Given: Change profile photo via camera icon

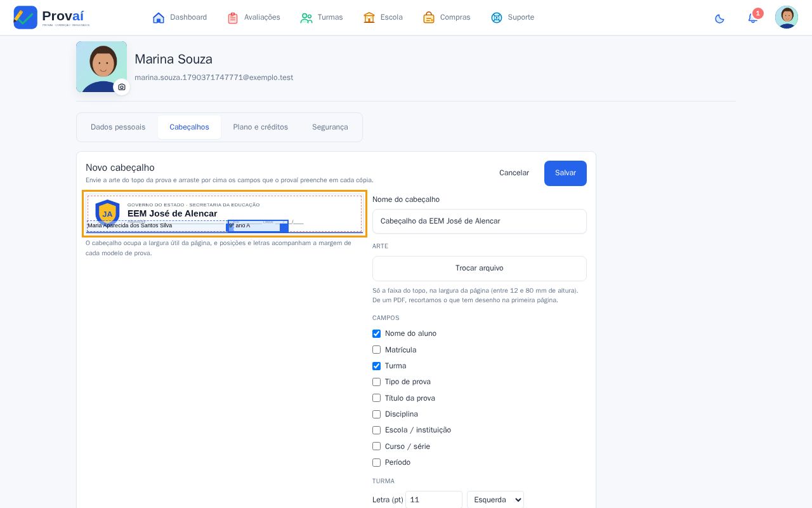Looking at the screenshot, I should [x=122, y=87].
